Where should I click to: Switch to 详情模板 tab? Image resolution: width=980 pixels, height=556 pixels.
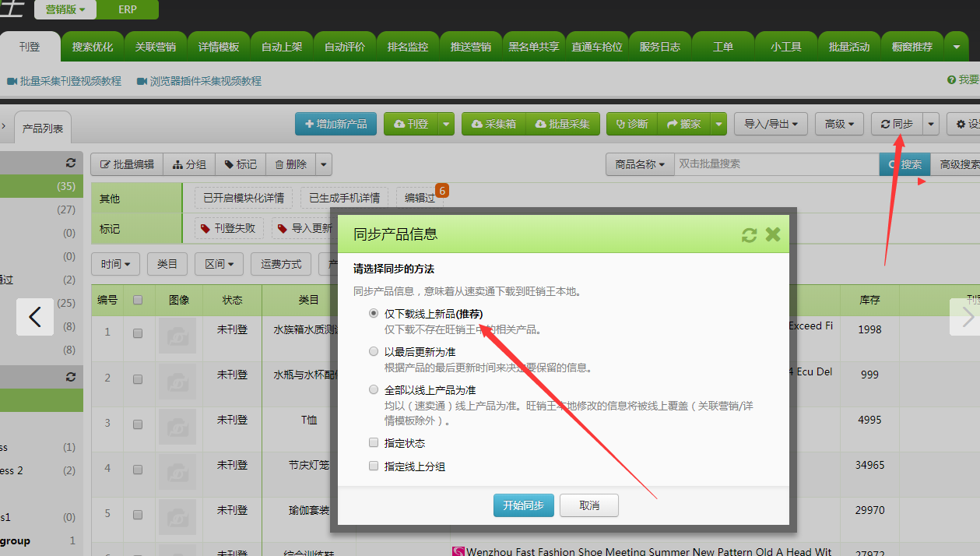[219, 47]
